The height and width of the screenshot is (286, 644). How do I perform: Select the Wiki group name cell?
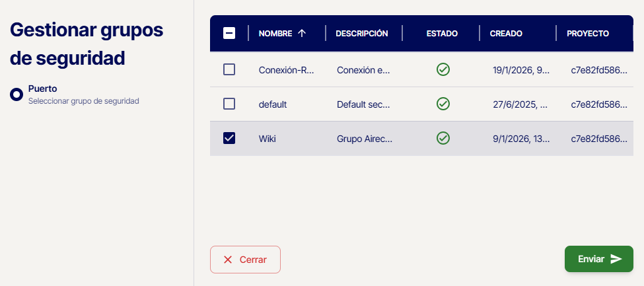click(268, 139)
